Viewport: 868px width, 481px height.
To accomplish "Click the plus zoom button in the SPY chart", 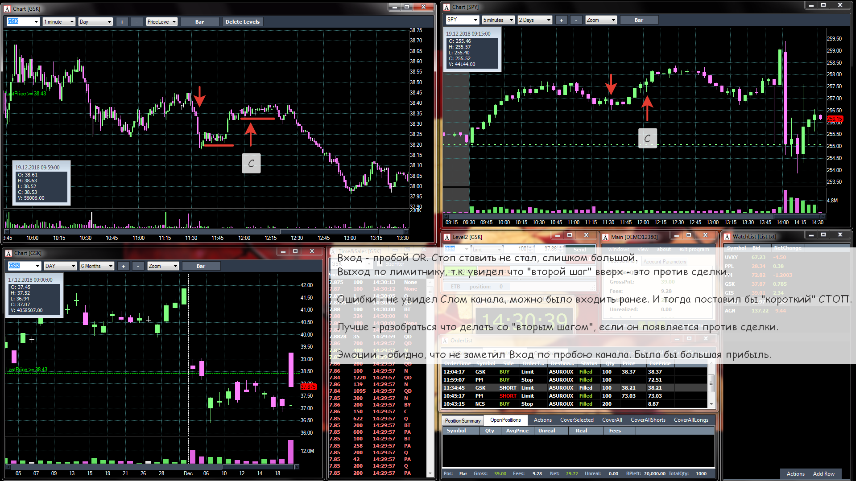I will (561, 20).
